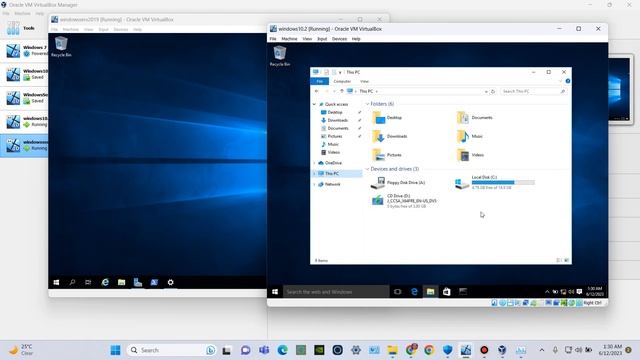Click File Explorer icon in windows10.2 VM taskbar
The width and height of the screenshot is (640, 360).
430,292
